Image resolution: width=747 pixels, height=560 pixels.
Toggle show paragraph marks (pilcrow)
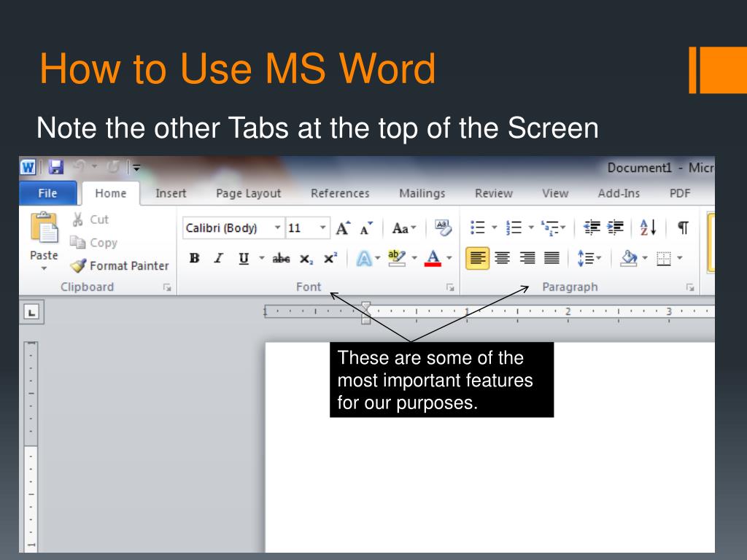click(683, 227)
